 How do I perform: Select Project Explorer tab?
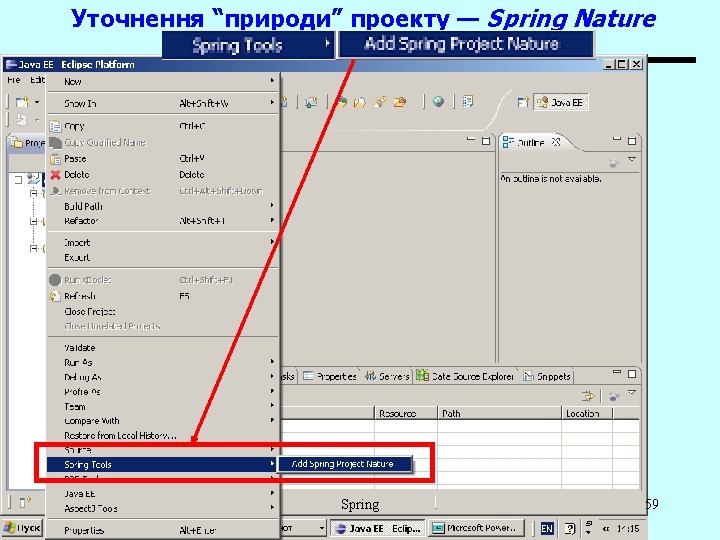pos(27,143)
